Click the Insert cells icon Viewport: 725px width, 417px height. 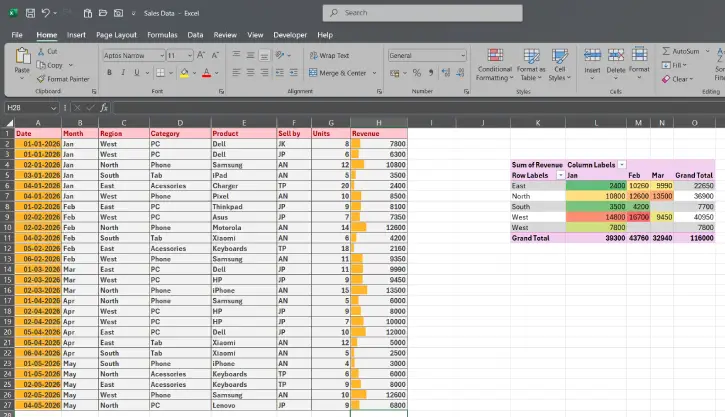(x=592, y=55)
